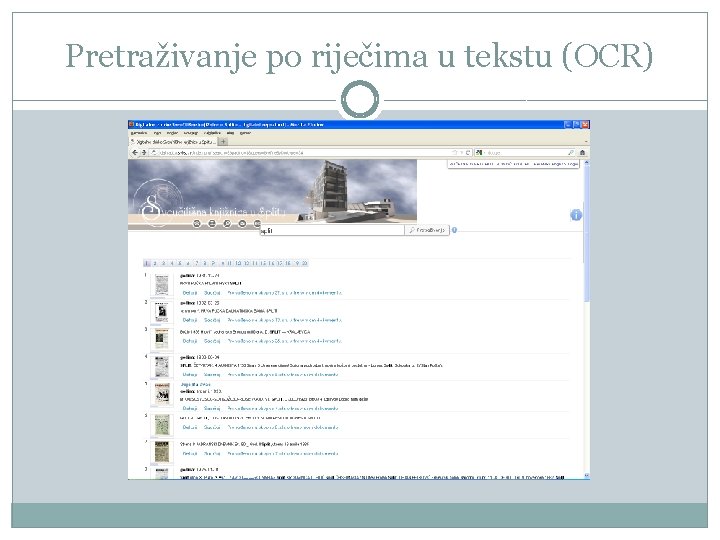Viewport: 720px width, 540px height.
Task: Click the reload icon in address bar
Action: (468, 152)
